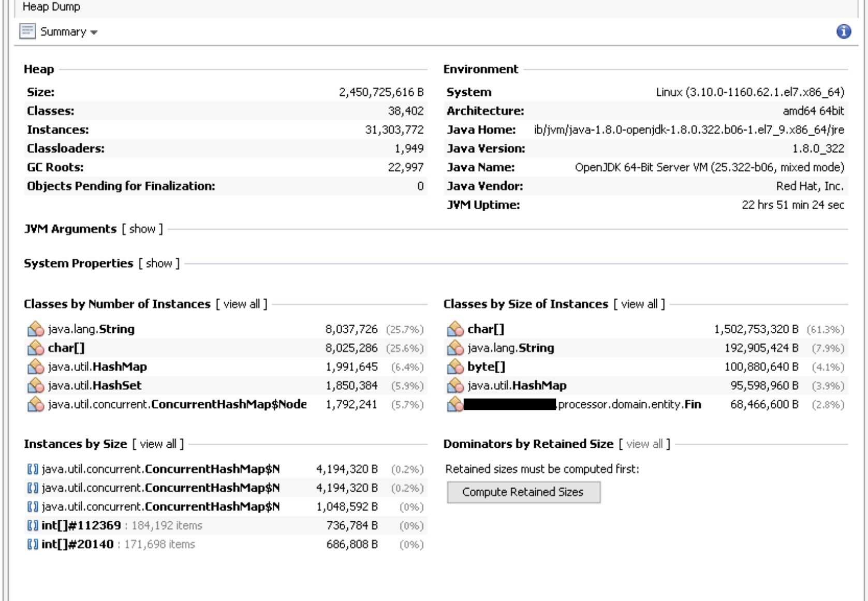Click the GC Roots count 22,997
The width and height of the screenshot is (868, 601).
406,167
